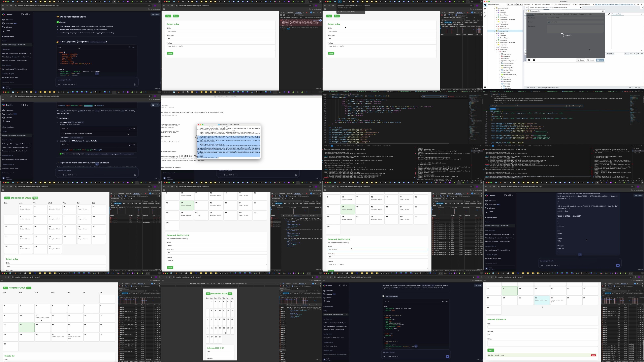Toggle 'Preserve log' in the 'Selected: 2025-11-24' window
Image resolution: width=644 pixels, height=362 pixels.
click(x=287, y=196)
